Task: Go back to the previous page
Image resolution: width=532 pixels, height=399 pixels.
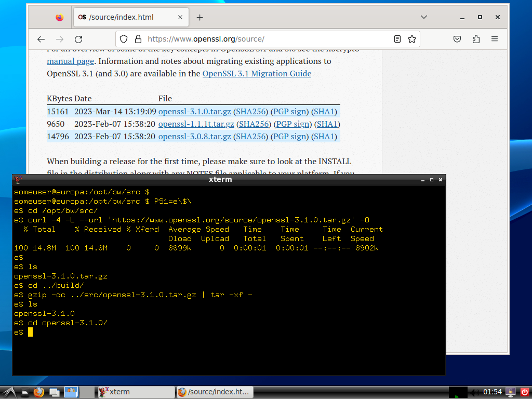Action: tap(41, 39)
